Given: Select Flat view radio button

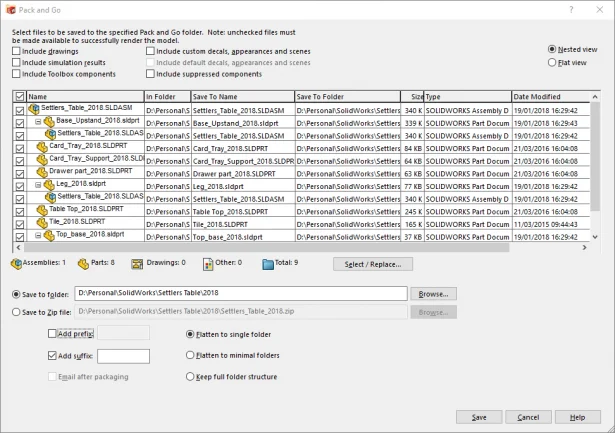Looking at the screenshot, I should point(554,62).
